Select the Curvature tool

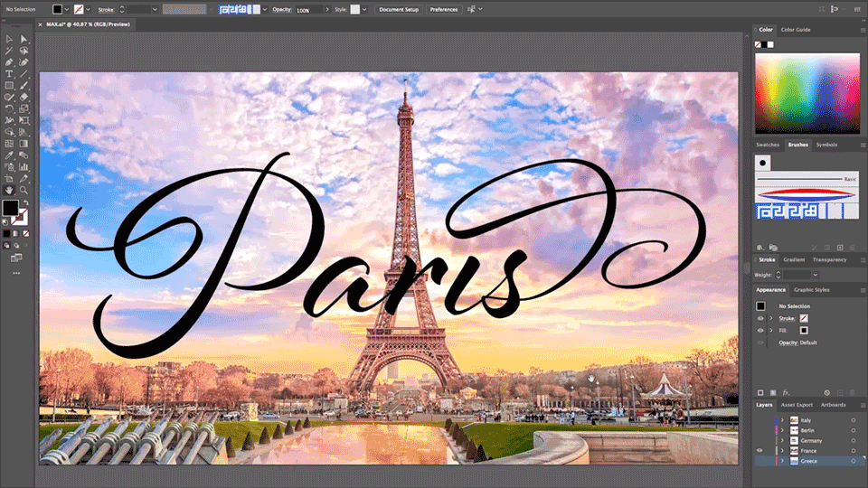point(24,62)
